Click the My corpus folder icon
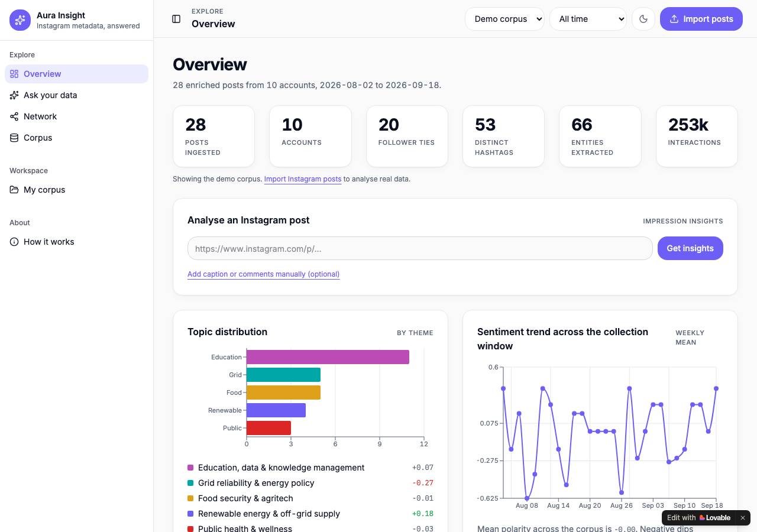This screenshot has width=757, height=532. [x=14, y=190]
